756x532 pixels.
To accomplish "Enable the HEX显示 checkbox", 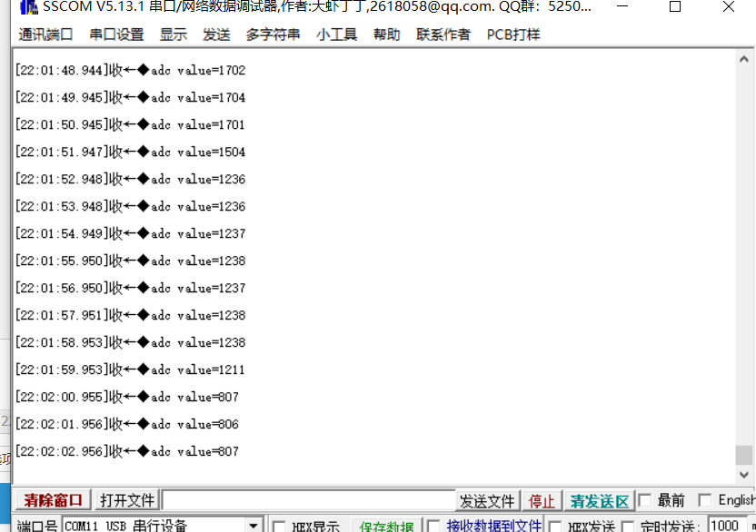I will click(x=279, y=526).
